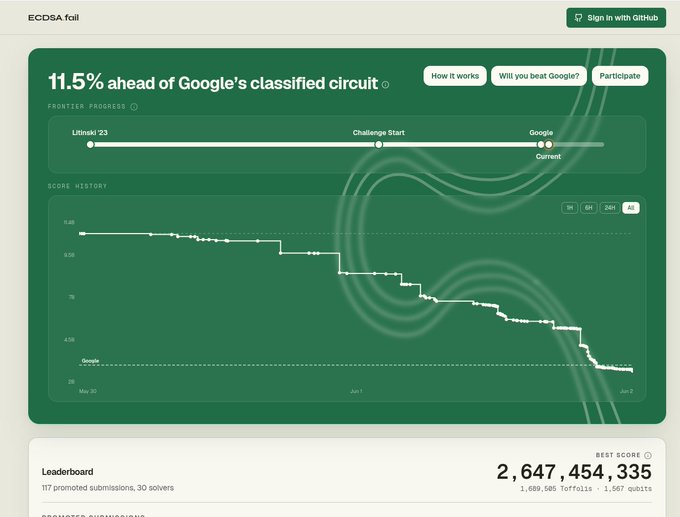Click the Frontier Progress info icon
This screenshot has width=680, height=517.
point(134,107)
